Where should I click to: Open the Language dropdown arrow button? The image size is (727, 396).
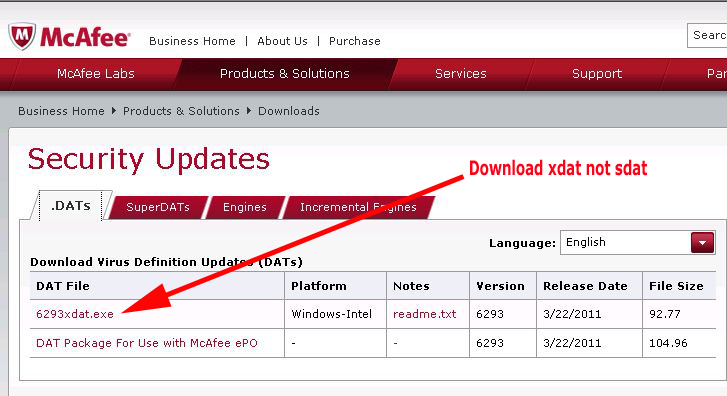pos(702,243)
